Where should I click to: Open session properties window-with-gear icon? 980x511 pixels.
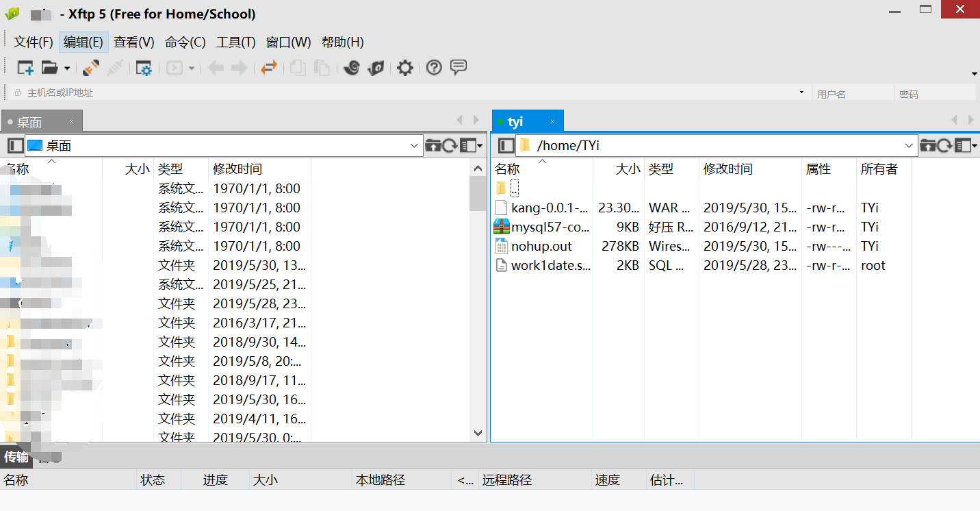[144, 68]
